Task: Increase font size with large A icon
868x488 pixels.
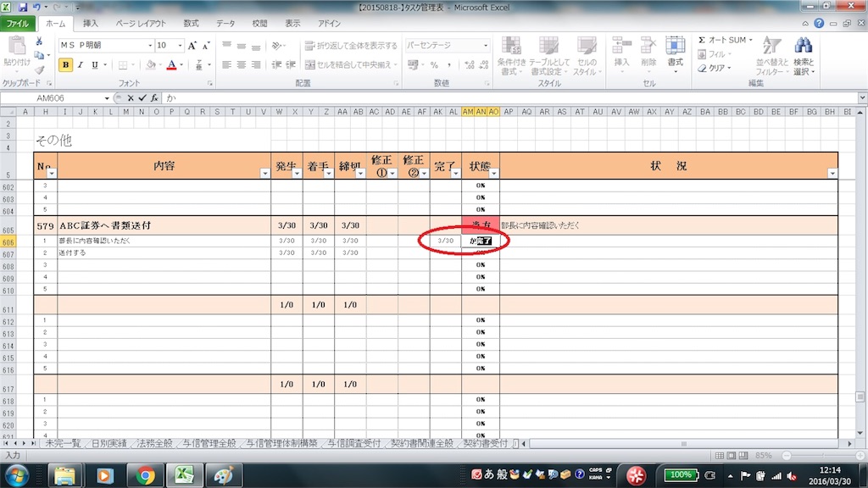Action: click(192, 46)
